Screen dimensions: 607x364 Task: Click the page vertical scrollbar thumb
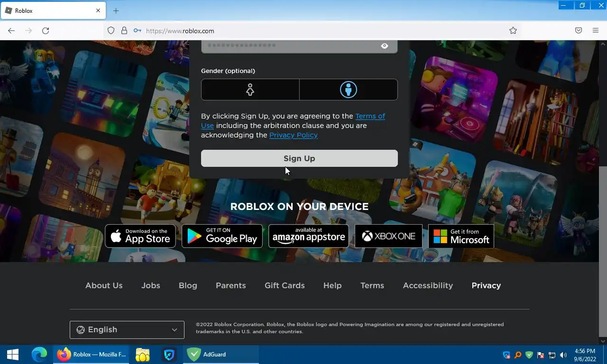tap(603, 251)
